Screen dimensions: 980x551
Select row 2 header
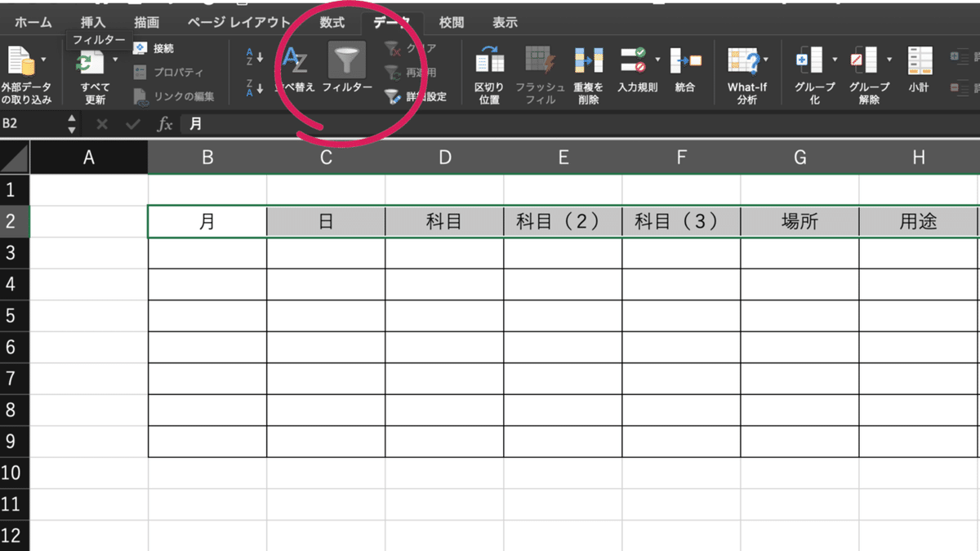pyautogui.click(x=15, y=221)
